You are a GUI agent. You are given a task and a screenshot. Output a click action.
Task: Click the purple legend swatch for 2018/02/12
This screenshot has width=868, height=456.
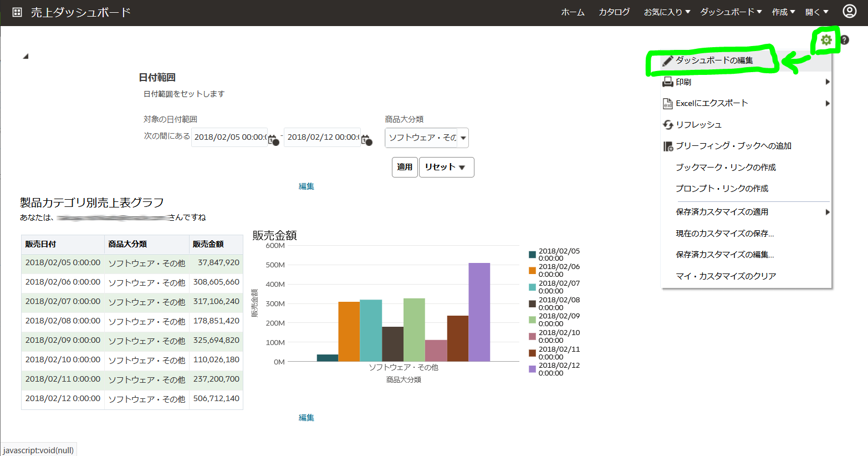point(531,368)
